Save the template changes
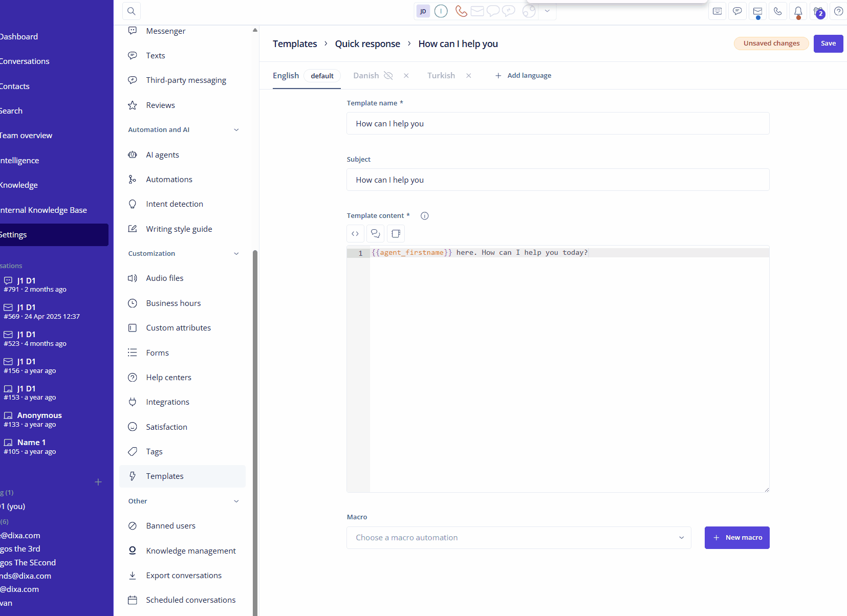Screen dimensions: 847x616 tap(828, 43)
